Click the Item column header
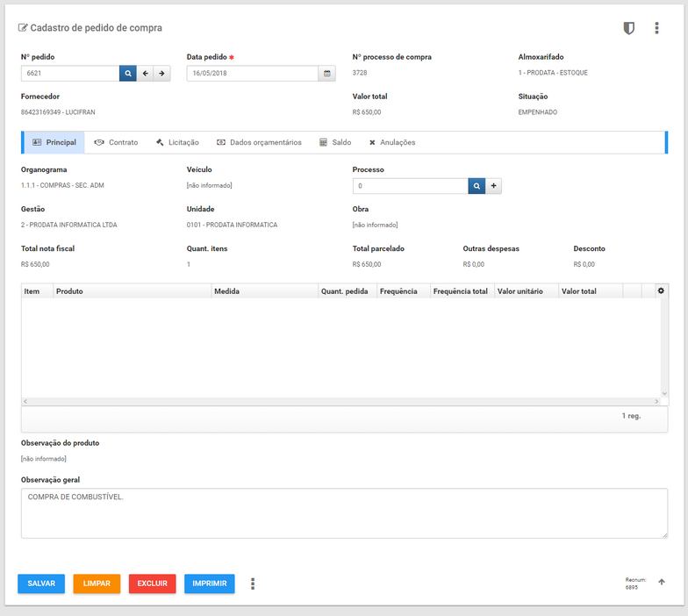 point(37,291)
